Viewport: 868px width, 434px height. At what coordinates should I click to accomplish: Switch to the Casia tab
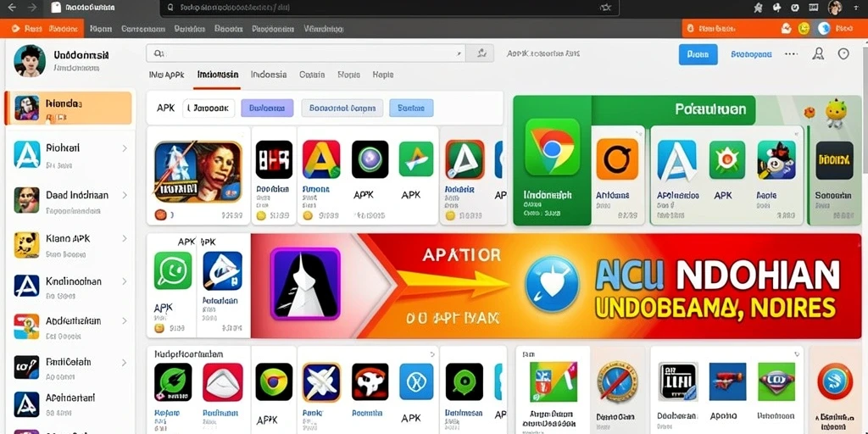pyautogui.click(x=312, y=75)
